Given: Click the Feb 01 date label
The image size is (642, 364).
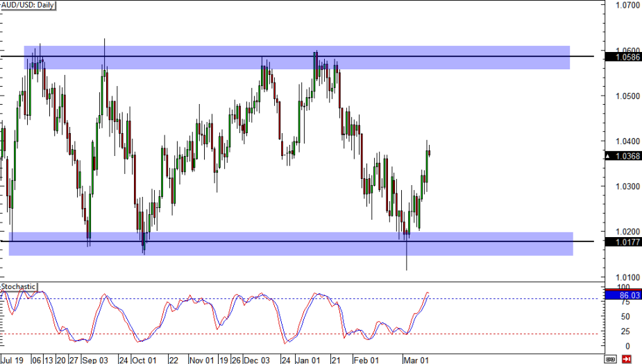Looking at the screenshot, I should (x=366, y=360).
